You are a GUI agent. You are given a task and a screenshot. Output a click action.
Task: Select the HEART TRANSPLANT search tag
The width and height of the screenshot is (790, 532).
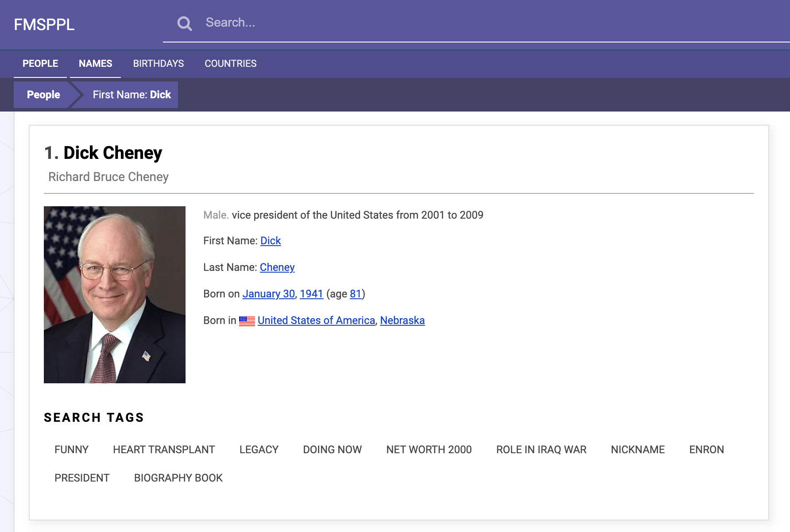point(164,449)
